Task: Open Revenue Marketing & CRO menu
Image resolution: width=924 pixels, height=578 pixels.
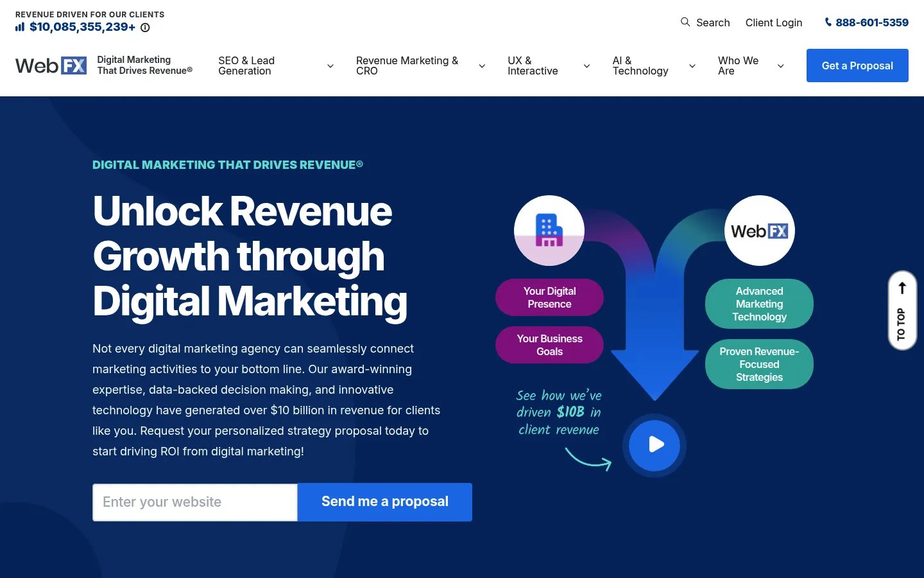Action: pyautogui.click(x=407, y=66)
